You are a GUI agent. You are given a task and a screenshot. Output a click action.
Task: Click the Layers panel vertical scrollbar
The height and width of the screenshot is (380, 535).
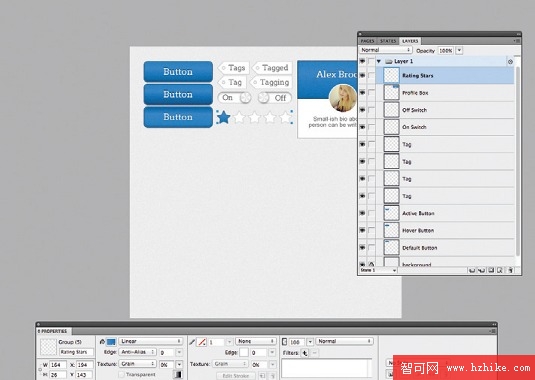click(x=517, y=160)
